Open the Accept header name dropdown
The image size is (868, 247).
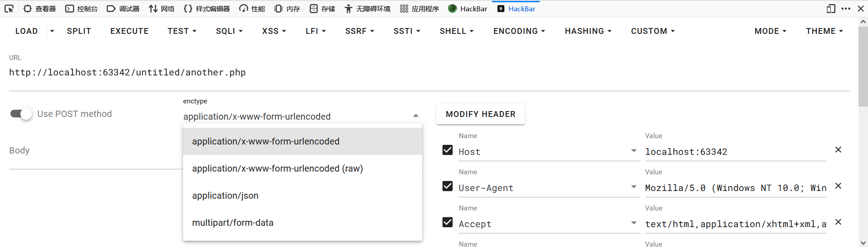[x=634, y=223]
